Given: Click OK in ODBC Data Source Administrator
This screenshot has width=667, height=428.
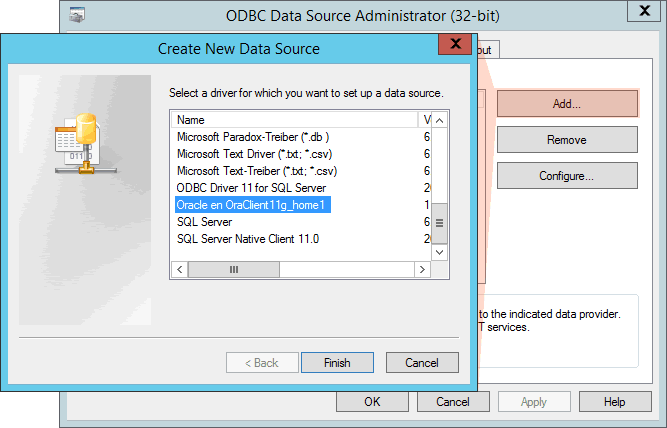Looking at the screenshot, I should pyautogui.click(x=372, y=402).
